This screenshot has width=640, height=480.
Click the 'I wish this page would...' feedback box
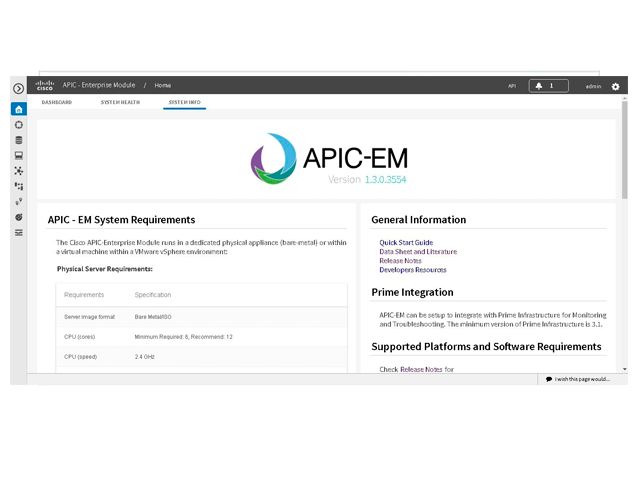[x=581, y=379]
